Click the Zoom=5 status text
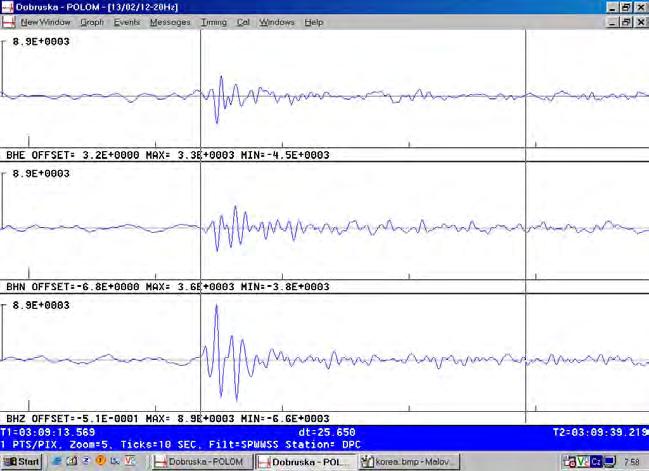 coord(89,445)
